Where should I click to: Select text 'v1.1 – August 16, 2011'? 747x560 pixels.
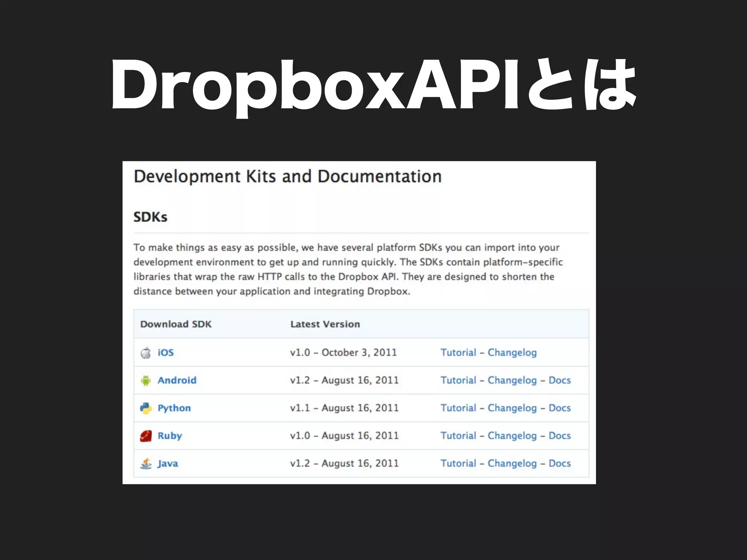(344, 408)
